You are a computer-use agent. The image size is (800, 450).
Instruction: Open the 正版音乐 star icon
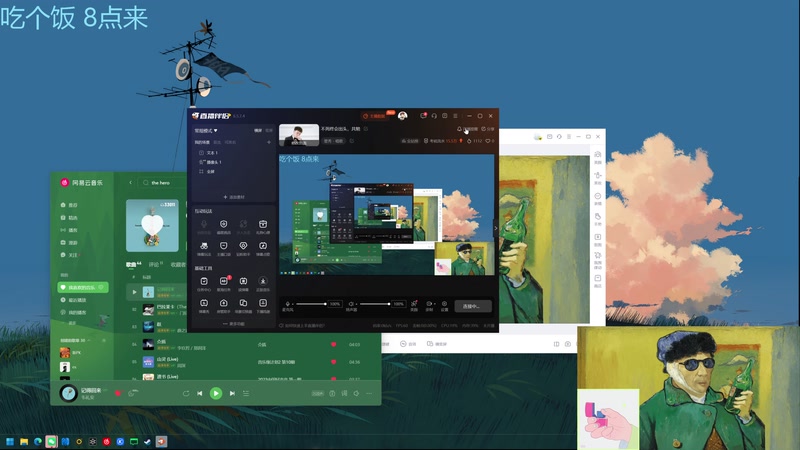click(263, 282)
